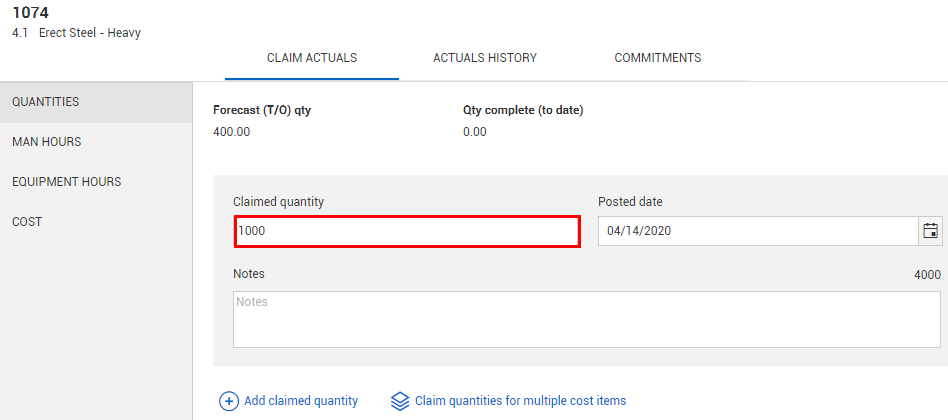Viewport: 948px width, 420px height.
Task: Click the Erect Steel - Heavy description
Action: click(89, 33)
